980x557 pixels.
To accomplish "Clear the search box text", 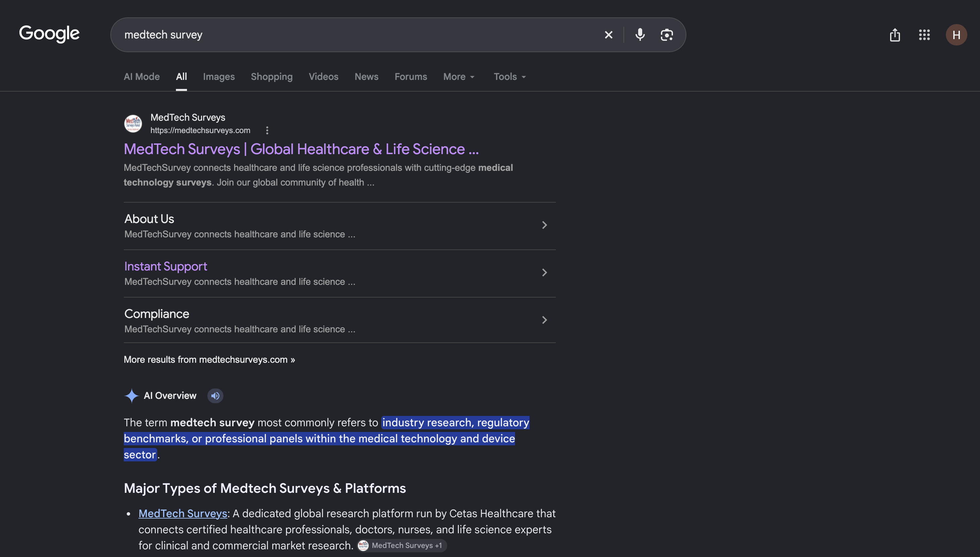I will [x=608, y=35].
